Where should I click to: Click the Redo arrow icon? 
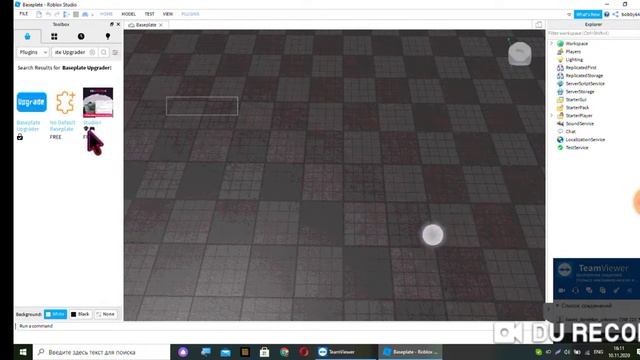coord(57,14)
